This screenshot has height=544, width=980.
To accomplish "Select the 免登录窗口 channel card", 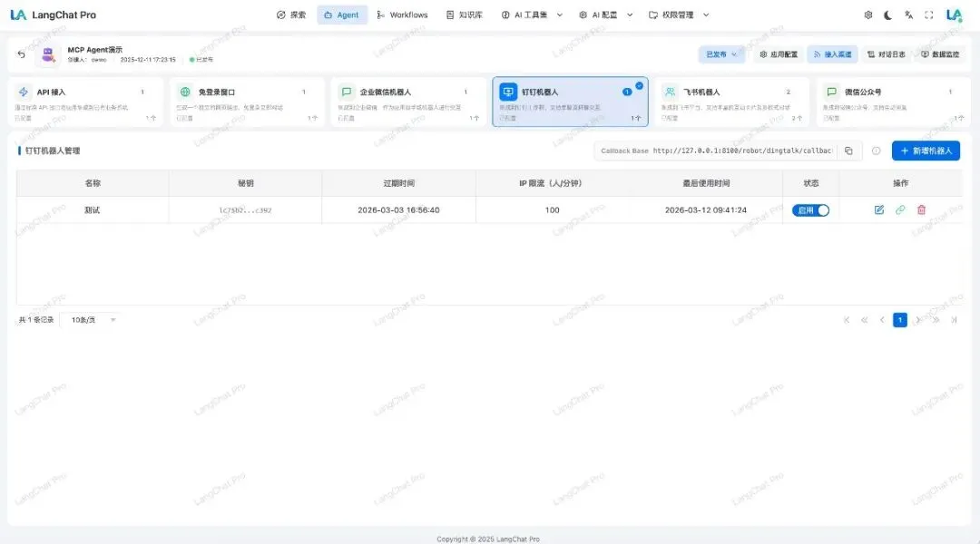I will 247,102.
